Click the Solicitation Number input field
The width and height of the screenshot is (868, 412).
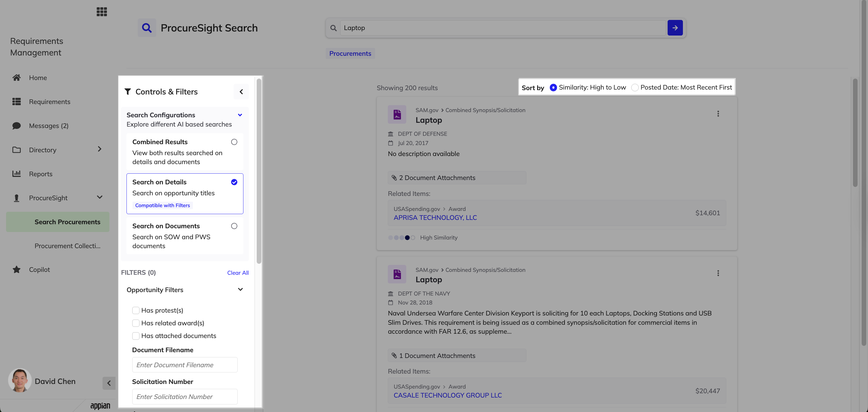click(x=185, y=396)
